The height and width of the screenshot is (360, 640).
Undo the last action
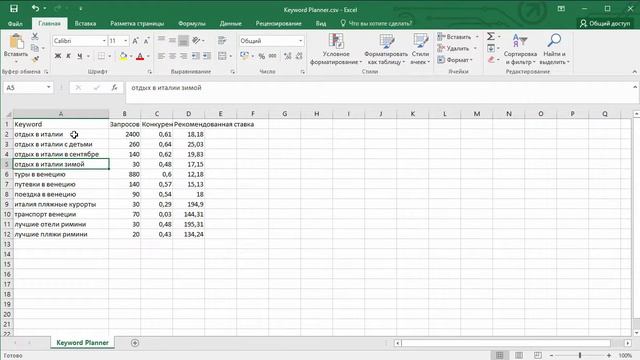point(35,9)
